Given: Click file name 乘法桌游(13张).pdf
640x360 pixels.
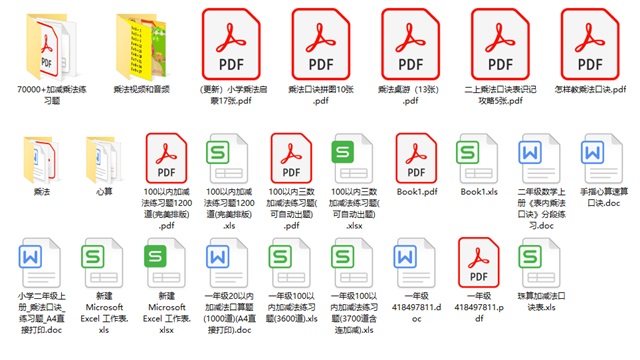Looking at the screenshot, I should point(410,95).
